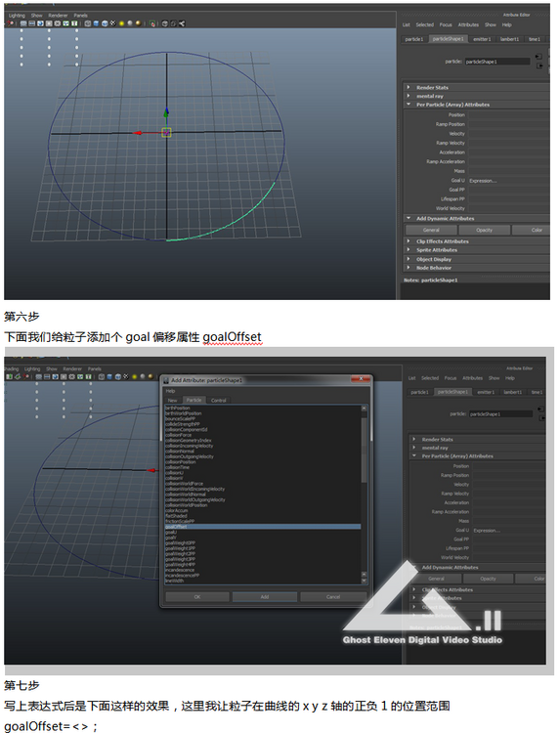Screen dimensions: 560x733
Task: Click yellow lights icon in second screenshot toolbar
Action: [134, 377]
